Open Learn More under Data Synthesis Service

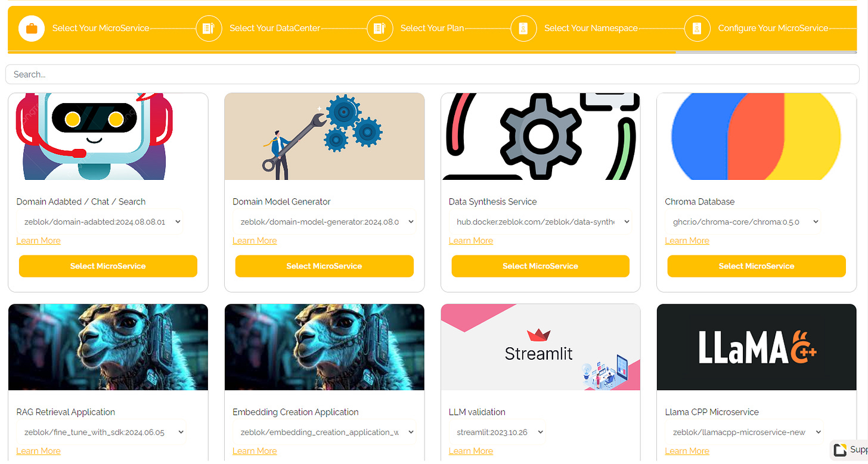tap(471, 241)
